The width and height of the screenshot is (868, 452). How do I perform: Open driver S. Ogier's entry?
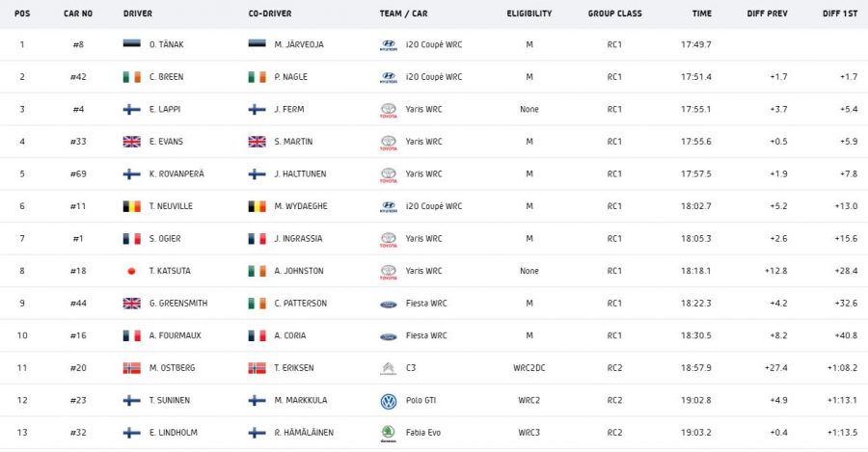coord(167,239)
